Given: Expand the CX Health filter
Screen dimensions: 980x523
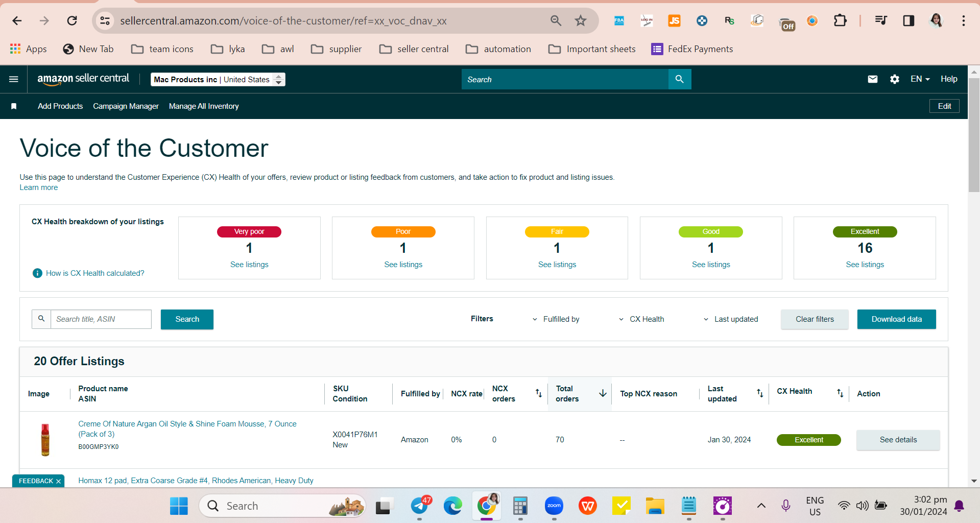Looking at the screenshot, I should [x=641, y=319].
